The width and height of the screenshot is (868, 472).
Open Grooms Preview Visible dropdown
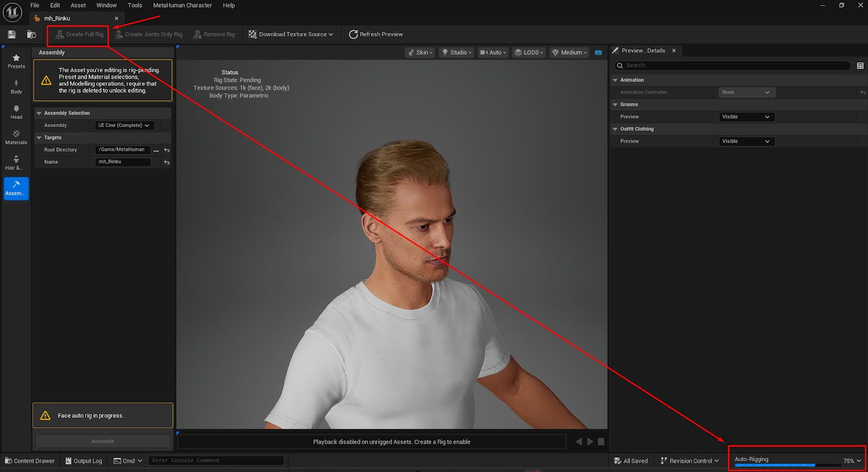[x=746, y=117]
